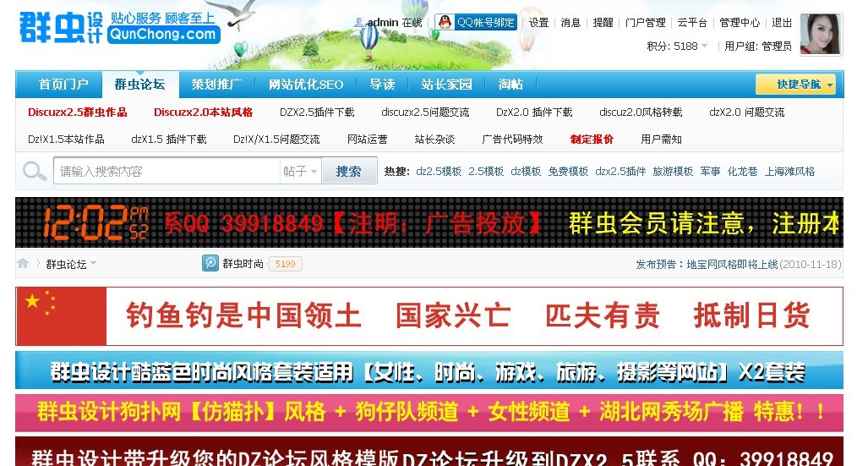Click hot search term 旅游模板
Image resolution: width=868 pixels, height=466 pixels.
(673, 171)
